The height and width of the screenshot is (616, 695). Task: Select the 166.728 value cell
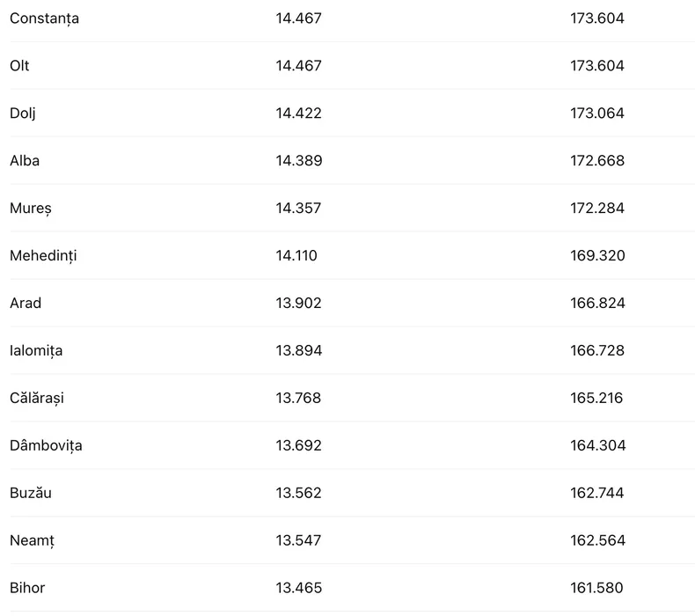[x=597, y=350]
